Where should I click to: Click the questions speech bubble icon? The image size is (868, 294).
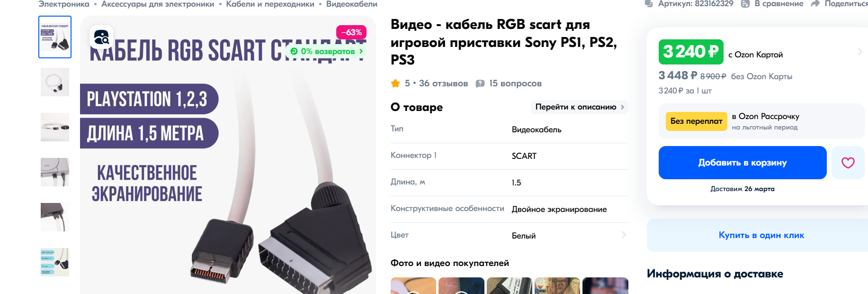(480, 83)
